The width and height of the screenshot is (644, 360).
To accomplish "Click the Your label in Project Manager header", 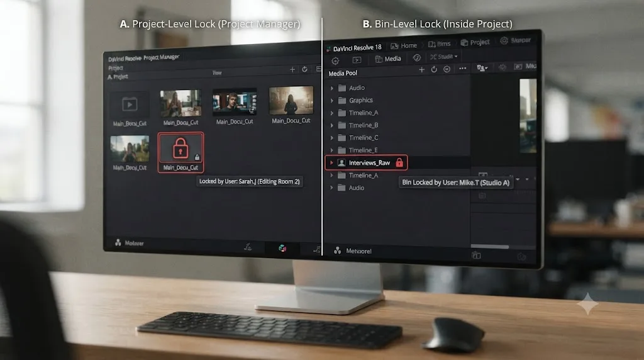I will (x=217, y=73).
